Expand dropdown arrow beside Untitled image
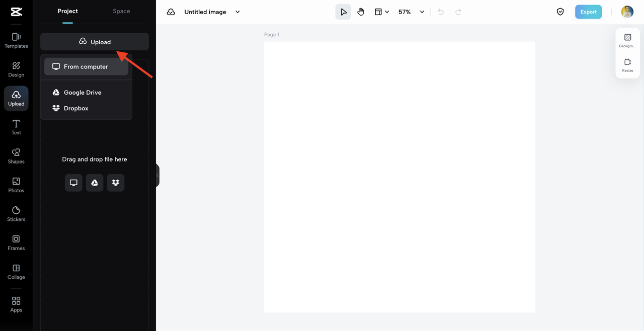Viewport: 644px width, 331px height. coord(238,12)
